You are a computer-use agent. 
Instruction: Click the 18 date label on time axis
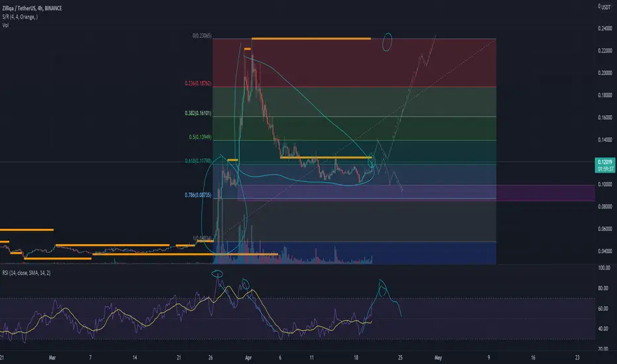click(x=356, y=357)
